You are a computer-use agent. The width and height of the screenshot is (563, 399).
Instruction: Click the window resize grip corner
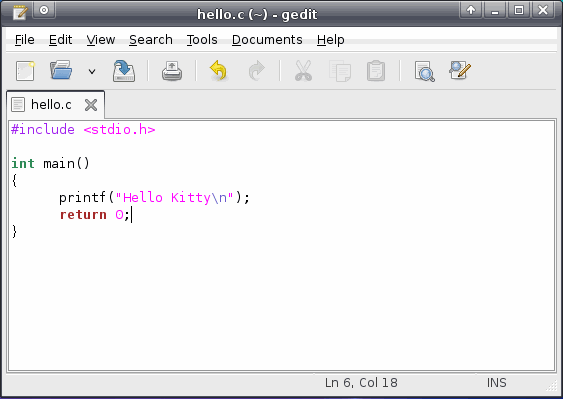pos(552,385)
